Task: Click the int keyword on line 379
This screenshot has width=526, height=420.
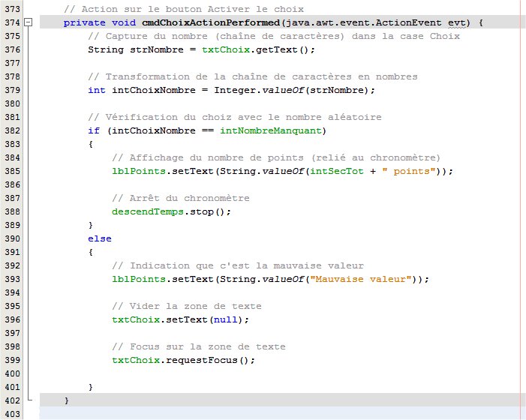Action: (x=97, y=90)
